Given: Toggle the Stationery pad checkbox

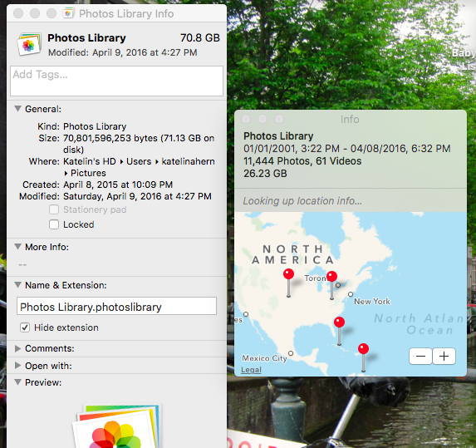Looking at the screenshot, I should (x=54, y=209).
